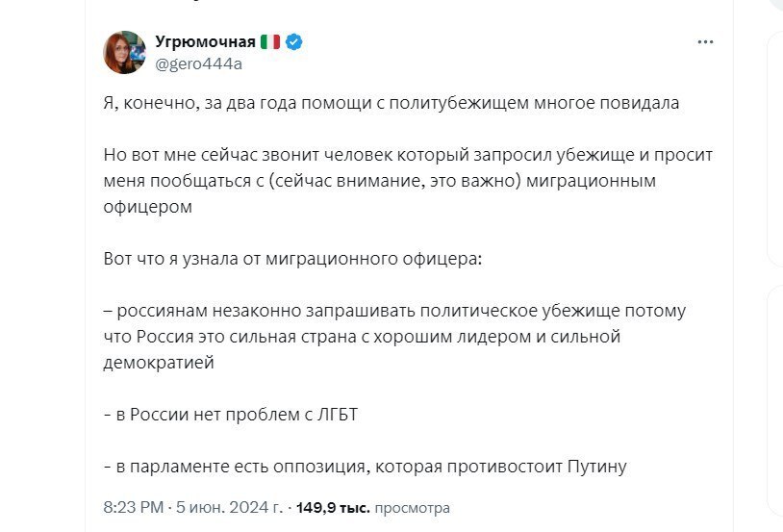
Task: Click the 8:23 PM timestamp
Action: pos(133,507)
